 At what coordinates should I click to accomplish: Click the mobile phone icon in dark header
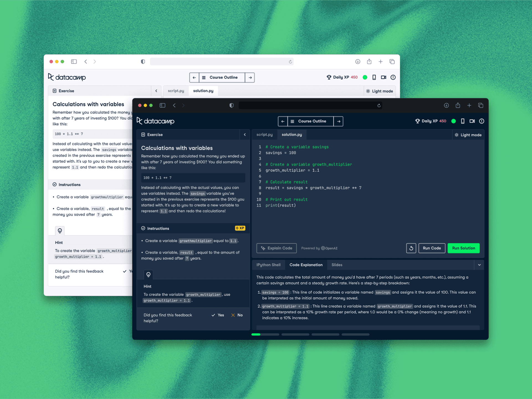pyautogui.click(x=462, y=121)
